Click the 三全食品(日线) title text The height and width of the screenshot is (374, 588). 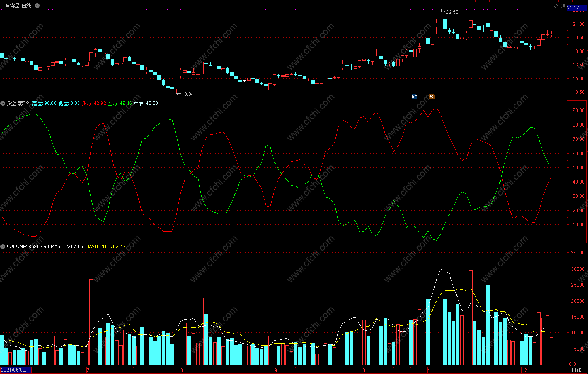click(17, 6)
